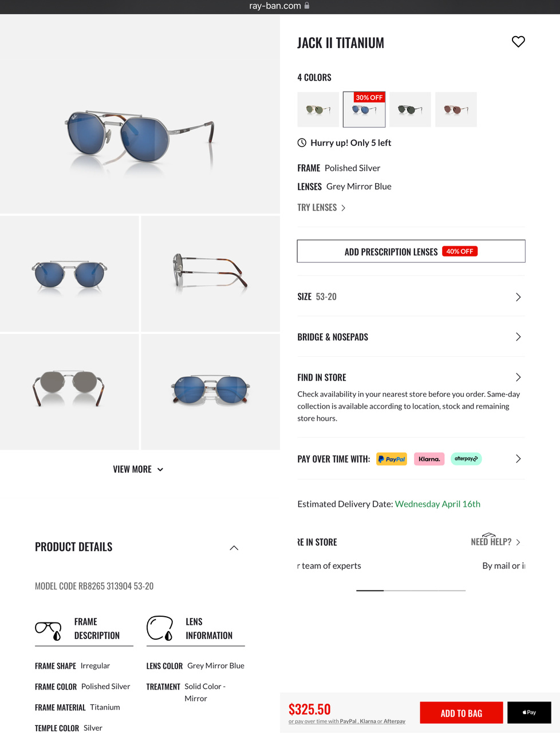This screenshot has height=733, width=560.
Task: Expand View More product images
Action: pyautogui.click(x=138, y=469)
